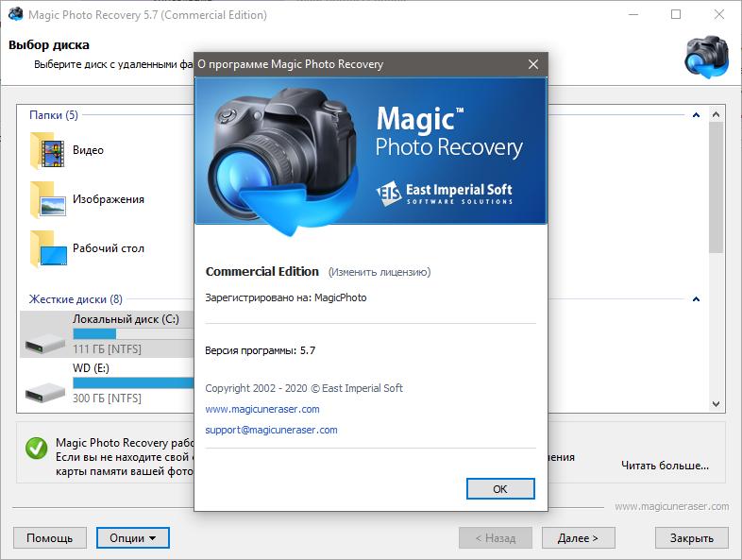The height and width of the screenshot is (560, 742).
Task: Click the Видео folder icon
Action: 47,150
